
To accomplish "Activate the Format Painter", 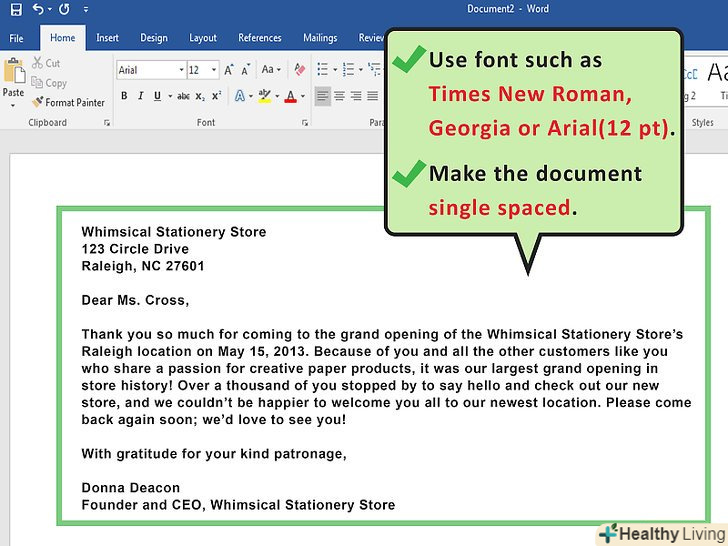I will click(68, 102).
